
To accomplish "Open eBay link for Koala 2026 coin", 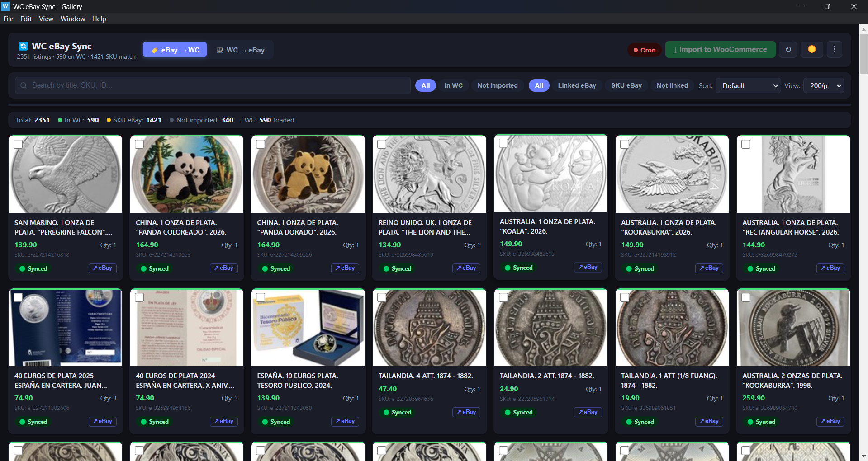I will click(588, 268).
